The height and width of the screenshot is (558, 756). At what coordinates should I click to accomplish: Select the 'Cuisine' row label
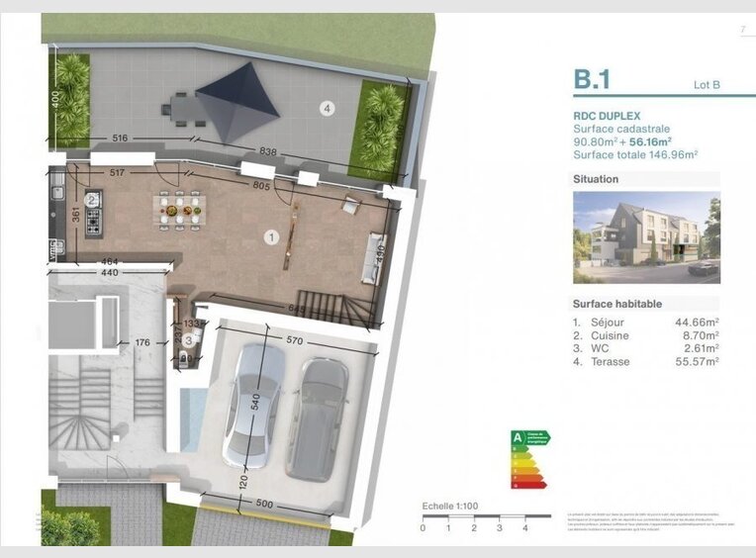(610, 335)
